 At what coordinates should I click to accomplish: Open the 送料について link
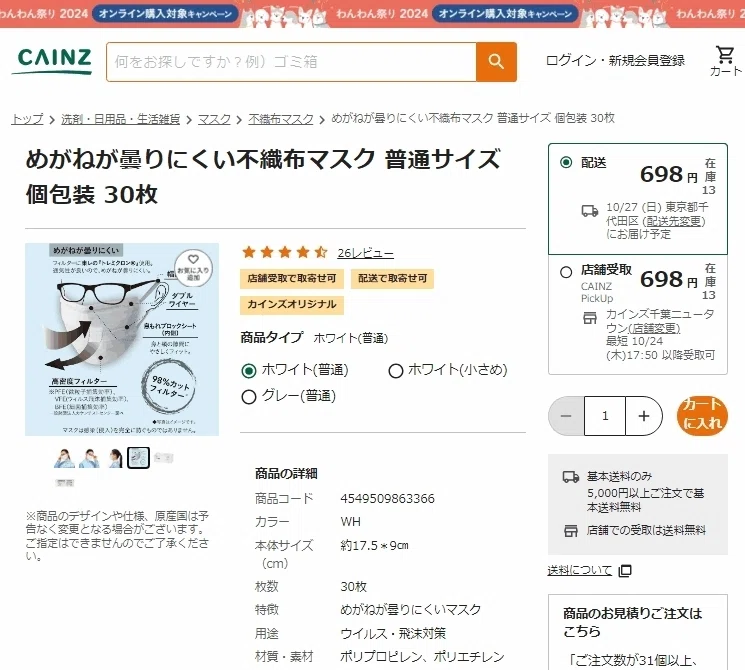click(x=580, y=570)
